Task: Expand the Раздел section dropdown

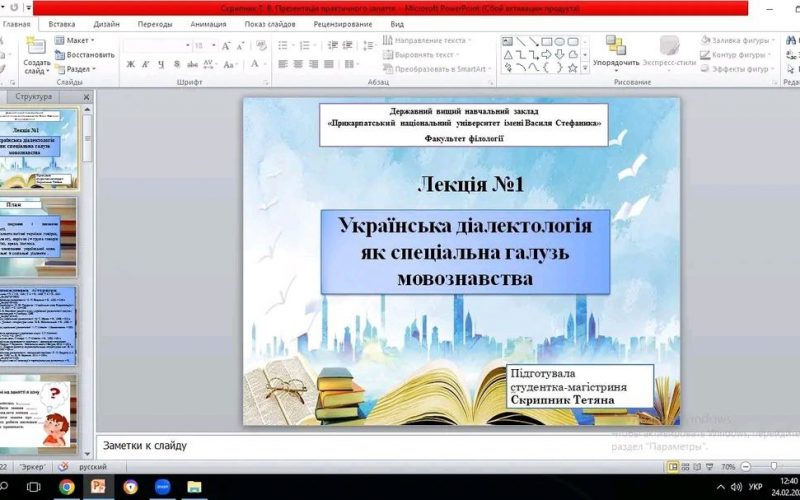Action: 80,69
